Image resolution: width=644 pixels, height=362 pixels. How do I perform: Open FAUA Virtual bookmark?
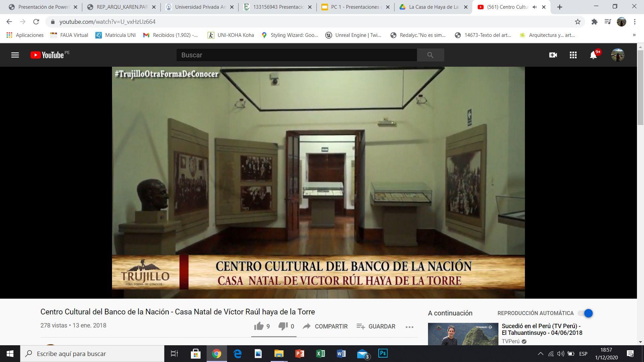[x=69, y=35]
